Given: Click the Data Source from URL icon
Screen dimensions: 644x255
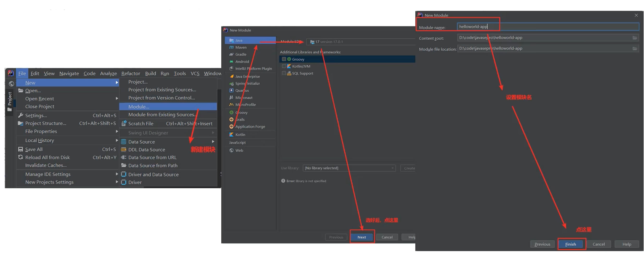Looking at the screenshot, I should click(123, 157).
